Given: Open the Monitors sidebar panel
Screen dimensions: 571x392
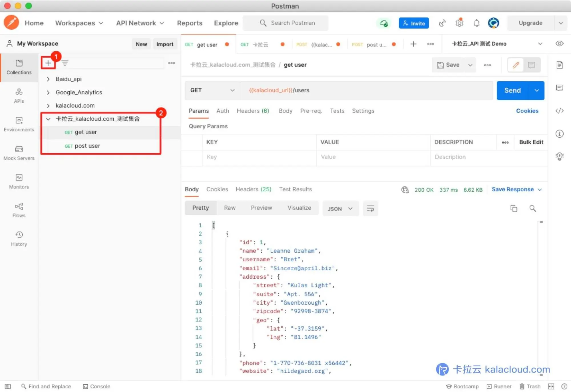Looking at the screenshot, I should pyautogui.click(x=19, y=181).
